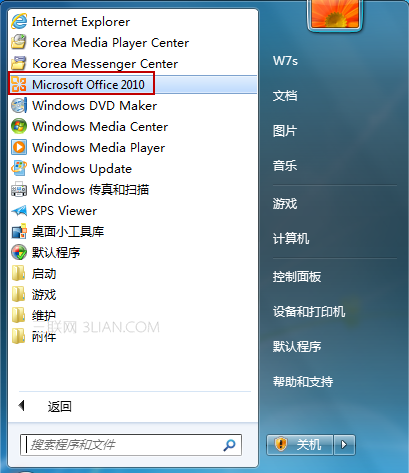Select Windows Media Center label
Screen dimensions: 409x473
click(x=100, y=127)
